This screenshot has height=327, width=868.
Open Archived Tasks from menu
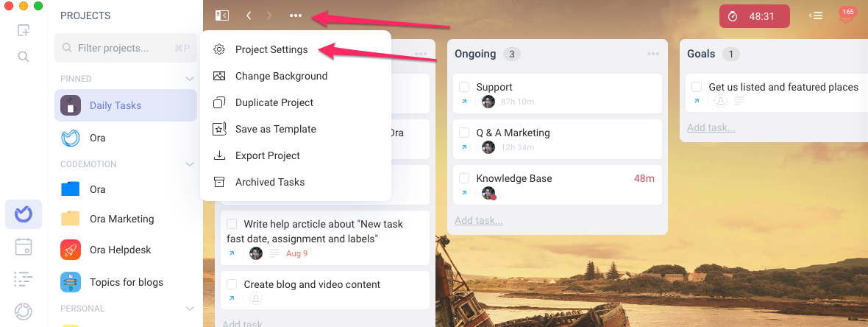[296, 182]
